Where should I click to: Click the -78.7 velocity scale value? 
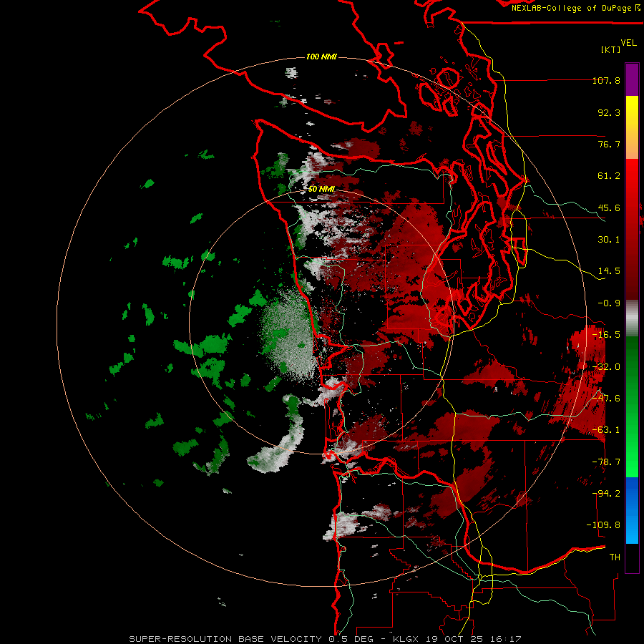[606, 462]
